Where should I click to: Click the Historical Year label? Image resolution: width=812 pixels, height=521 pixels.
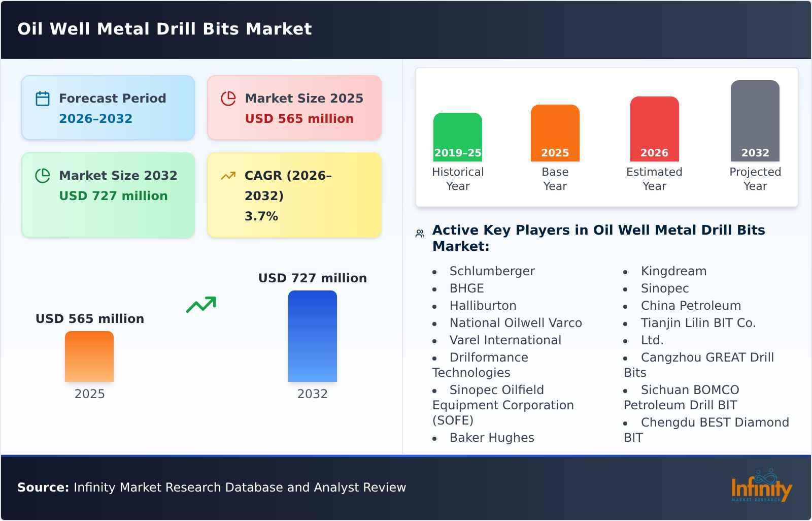458,179
